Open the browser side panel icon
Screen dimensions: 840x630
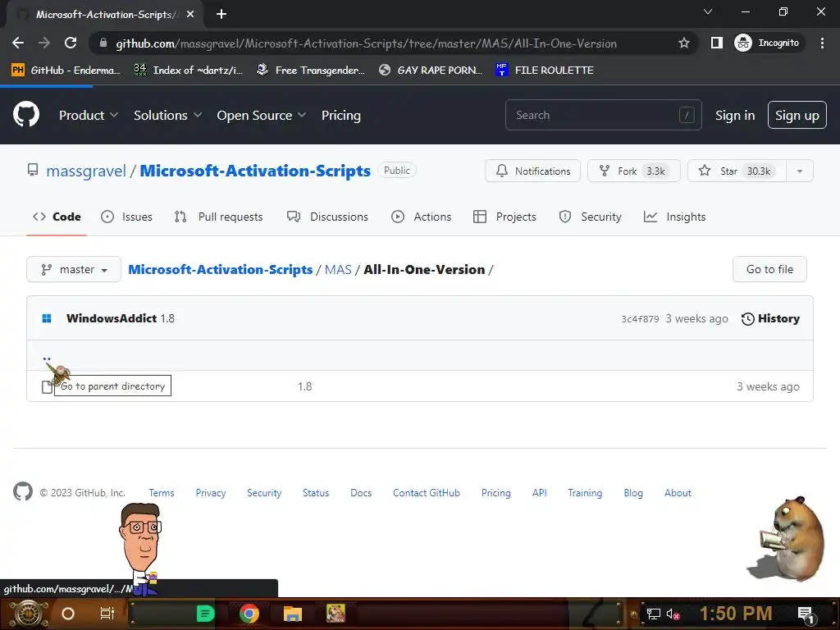[716, 43]
